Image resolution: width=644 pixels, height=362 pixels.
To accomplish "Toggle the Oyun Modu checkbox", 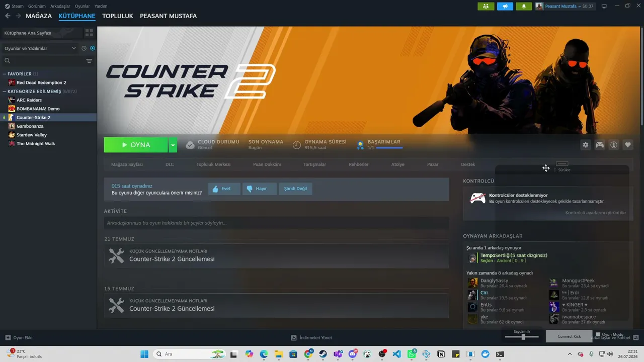I will click(598, 334).
